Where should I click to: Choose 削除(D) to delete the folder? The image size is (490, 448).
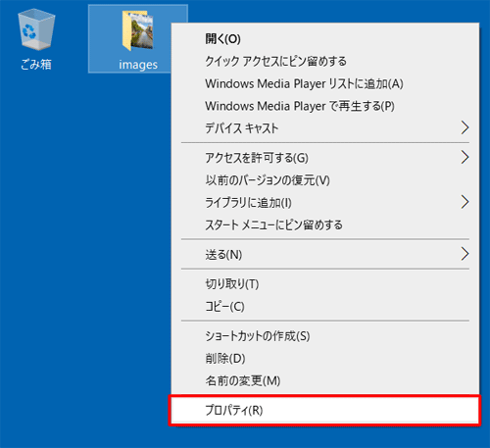pyautogui.click(x=325, y=359)
